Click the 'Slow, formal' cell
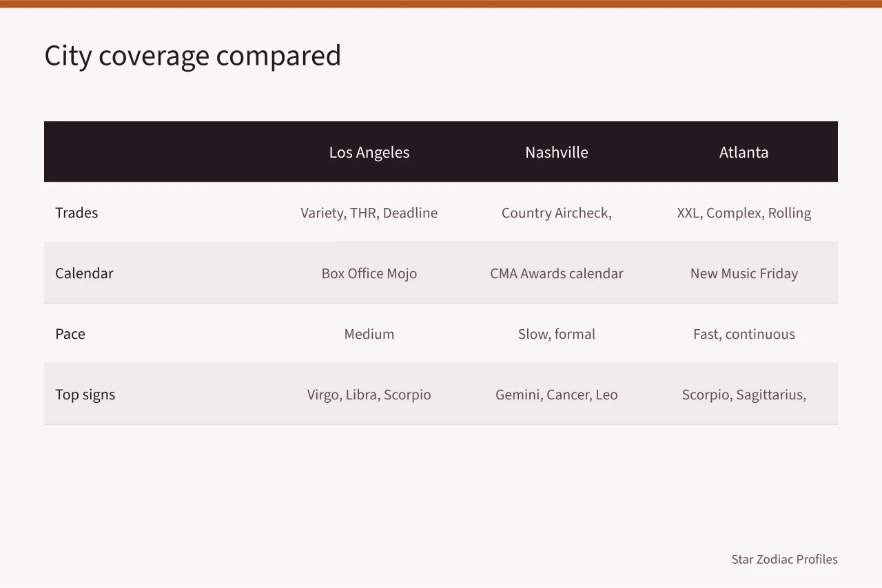882x588 pixels. [x=557, y=334]
